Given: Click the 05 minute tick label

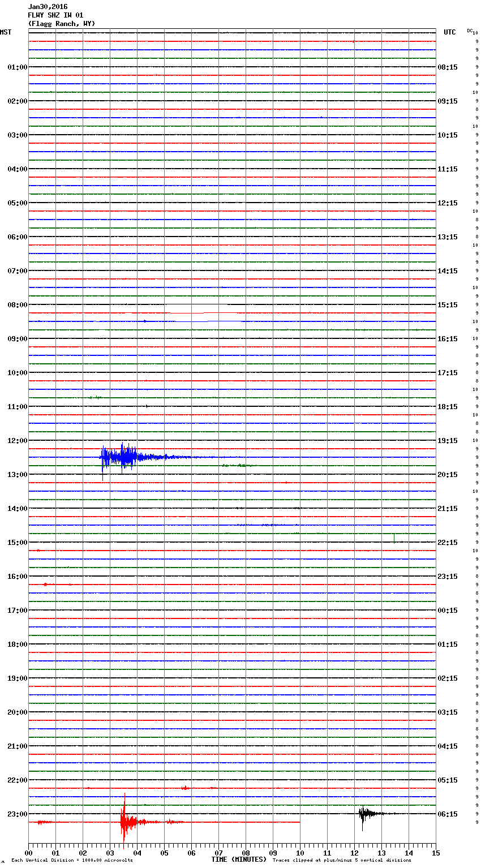Looking at the screenshot, I should [164, 853].
